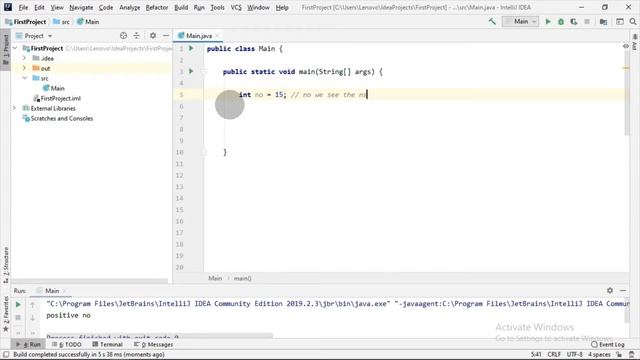Click the Run console horizontal scrollbar
The width and height of the screenshot is (640, 360).
(159, 336)
